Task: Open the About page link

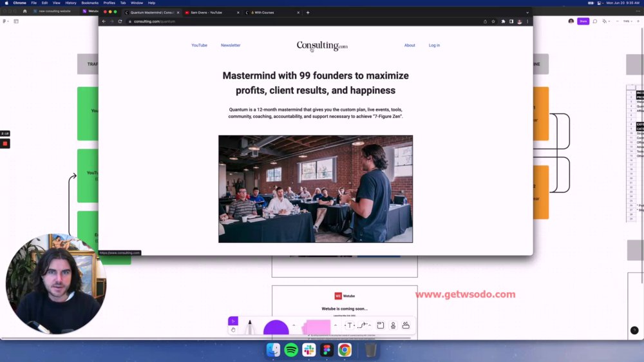Action: pyautogui.click(x=410, y=45)
